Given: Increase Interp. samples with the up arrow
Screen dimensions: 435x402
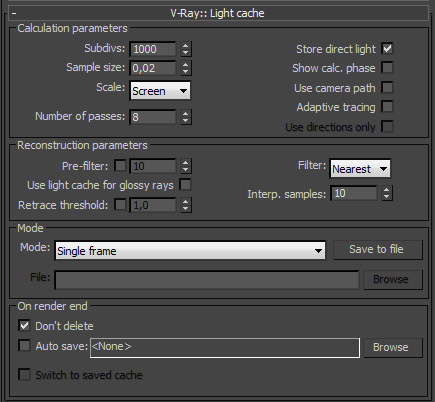Looking at the screenshot, I should click(387, 190).
